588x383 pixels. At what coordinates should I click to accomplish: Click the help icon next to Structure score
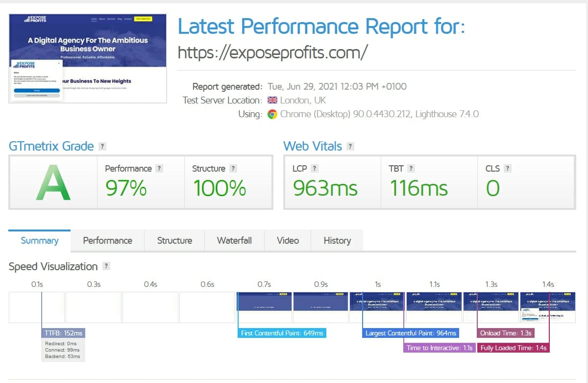pyautogui.click(x=233, y=168)
